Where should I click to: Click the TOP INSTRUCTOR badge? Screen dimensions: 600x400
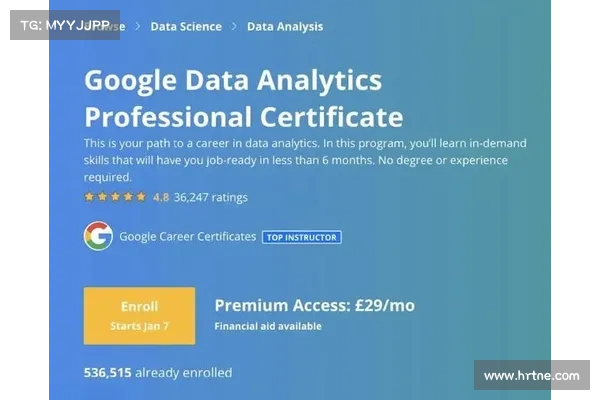(302, 237)
